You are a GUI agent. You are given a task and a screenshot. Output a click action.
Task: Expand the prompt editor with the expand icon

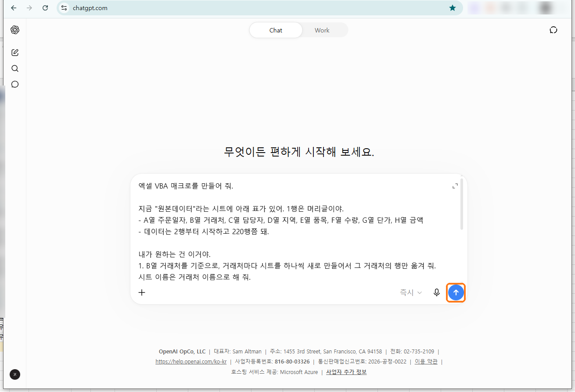pos(455,186)
